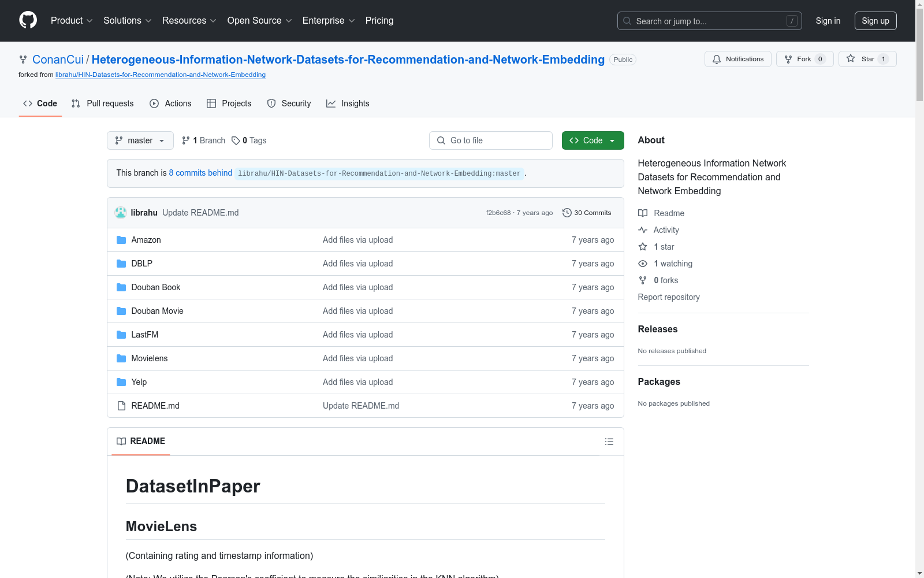This screenshot has width=924, height=578.
Task: Fork this repository button
Action: coord(805,59)
